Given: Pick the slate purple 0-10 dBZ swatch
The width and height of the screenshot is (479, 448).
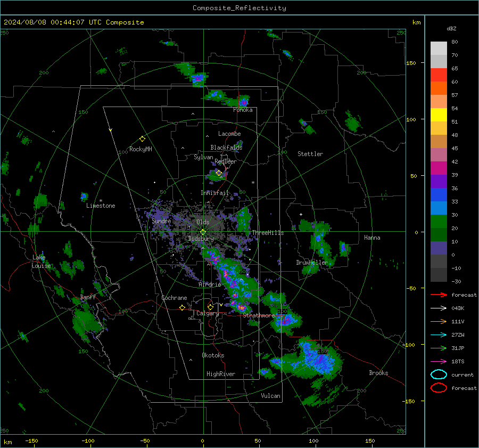Looking at the screenshot, I should 439,248.
